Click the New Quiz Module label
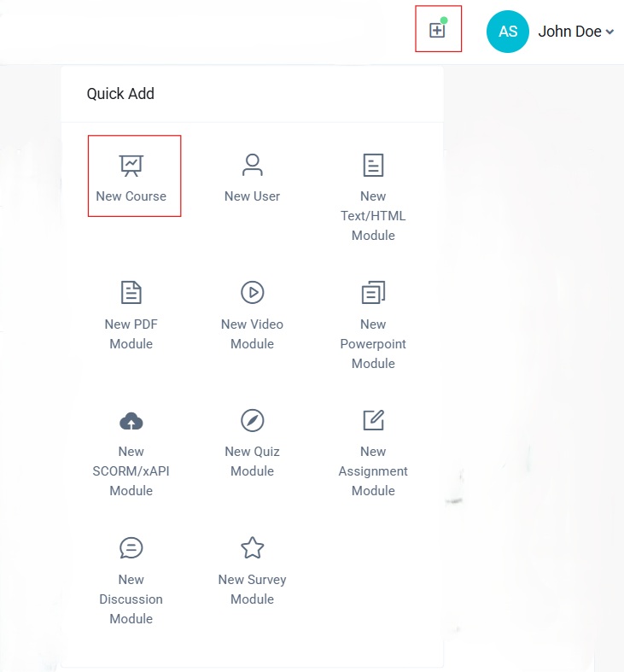This screenshot has width=624, height=672. pyautogui.click(x=252, y=461)
